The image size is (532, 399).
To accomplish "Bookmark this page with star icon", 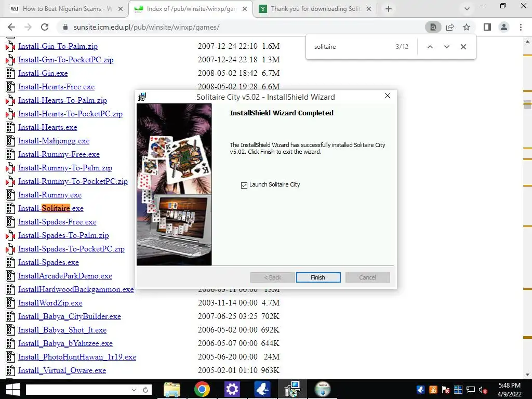I will (x=467, y=27).
